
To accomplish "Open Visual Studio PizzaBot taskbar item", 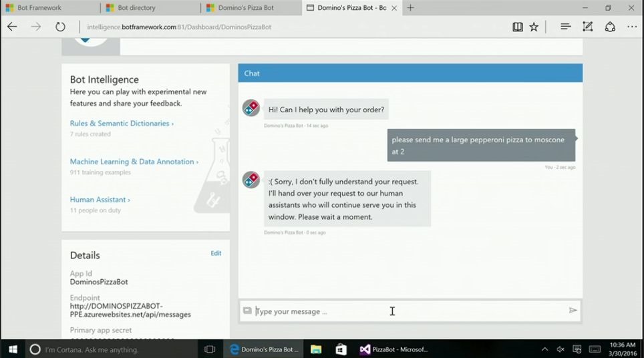I will coord(394,349).
